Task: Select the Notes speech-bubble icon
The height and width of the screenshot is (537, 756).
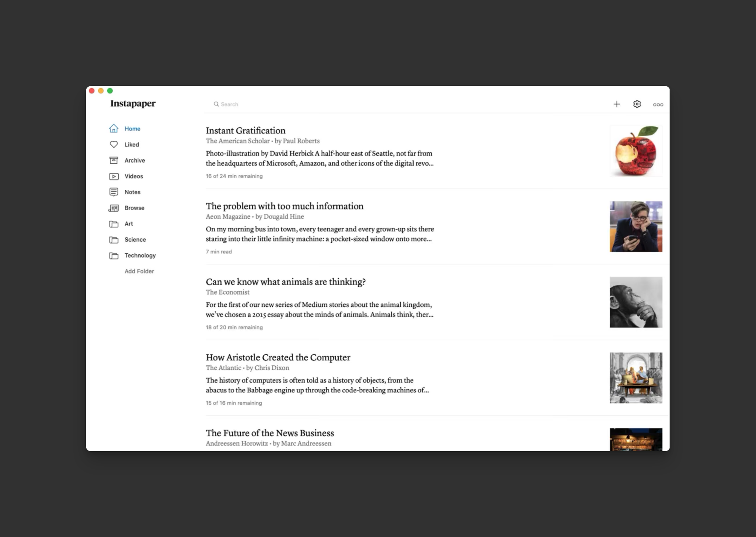Action: [114, 192]
